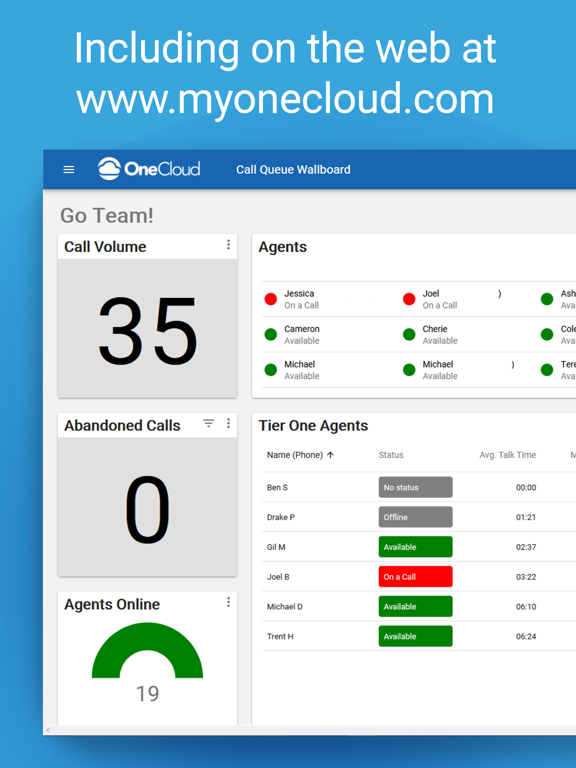Click Cameron's green status dot

(x=271, y=334)
